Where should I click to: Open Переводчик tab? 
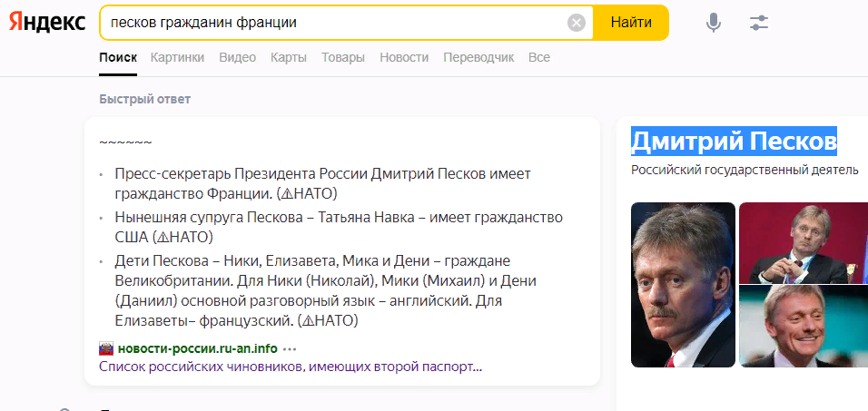[x=478, y=57]
